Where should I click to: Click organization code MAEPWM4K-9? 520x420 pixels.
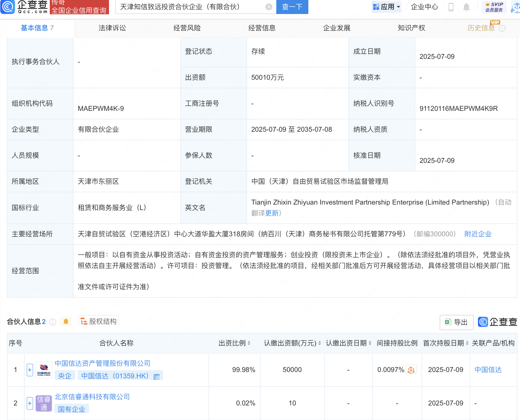point(101,109)
